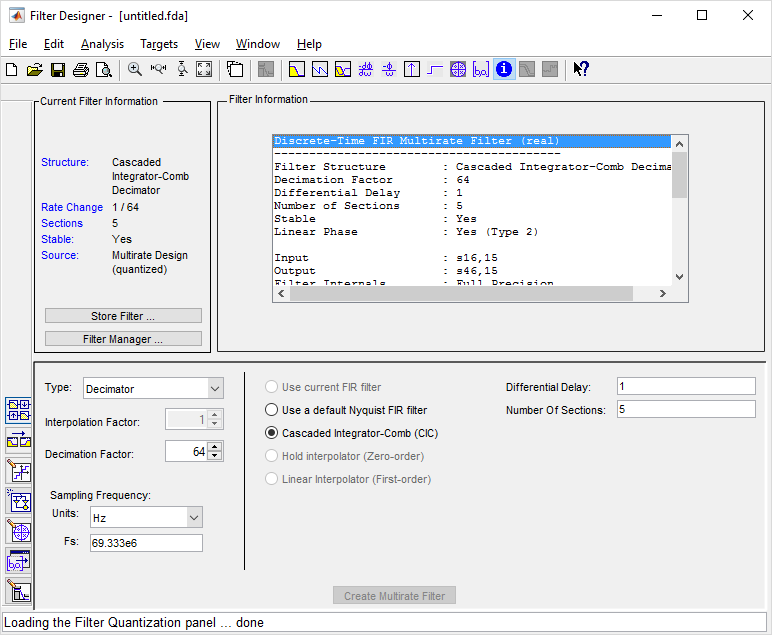Open the Filter Manager
Screen dimensions: 772x635
pyautogui.click(x=123, y=339)
